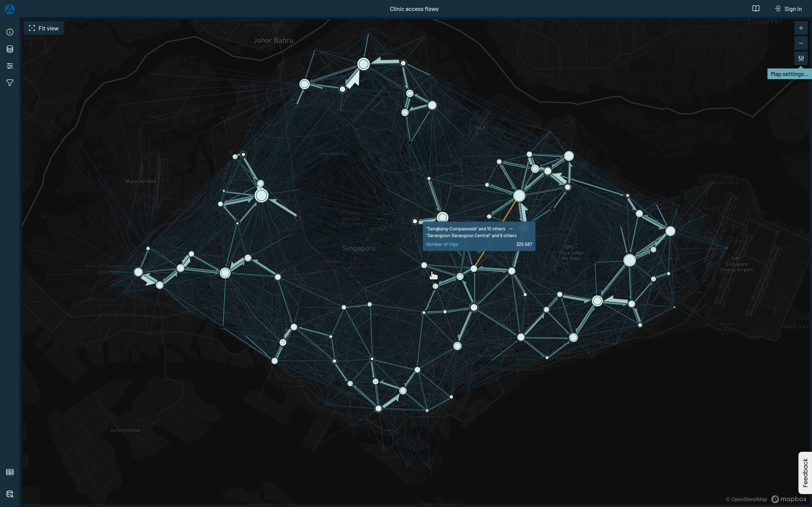
Task: Open the flow adjustment sliders panel
Action: point(10,66)
